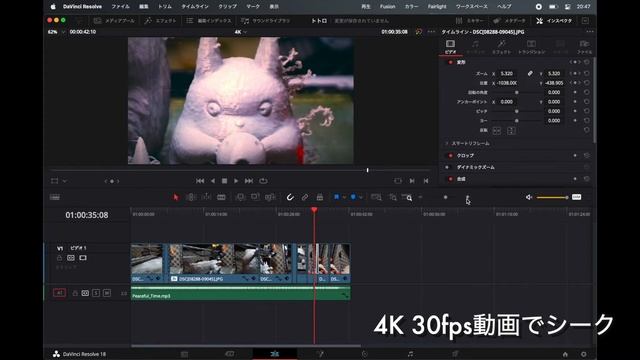The height and width of the screenshot is (360, 640).
Task: Open the Apple menu
Action: [x=53, y=7]
